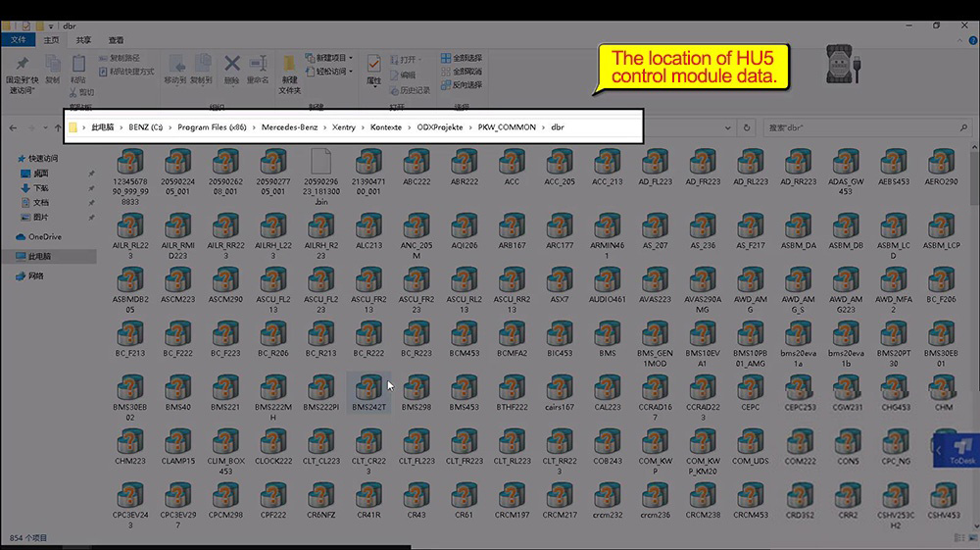Expand the ToDesk floating side panel
Image resolution: width=980 pixels, height=550 pixels.
point(939,451)
